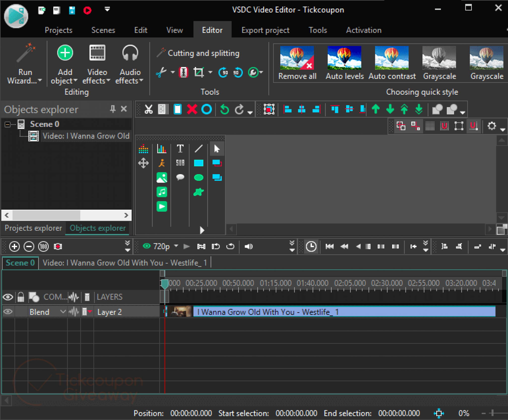Click the green undo arrow
The height and width of the screenshot is (420, 508).
pos(225,109)
